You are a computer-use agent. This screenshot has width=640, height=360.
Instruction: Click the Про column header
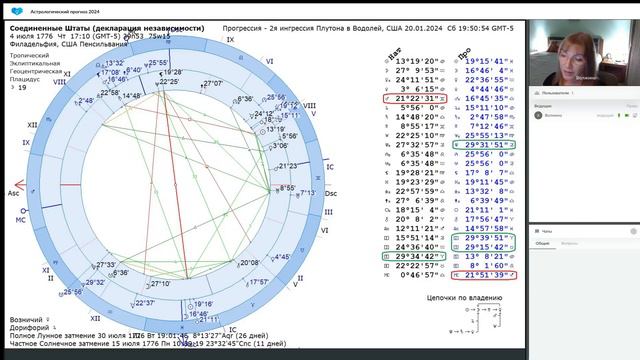coord(464,53)
